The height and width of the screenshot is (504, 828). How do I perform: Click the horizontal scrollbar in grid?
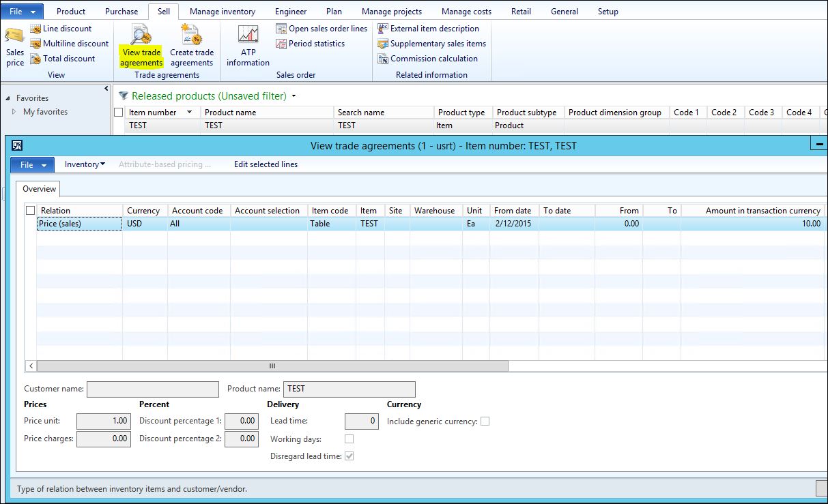(272, 366)
